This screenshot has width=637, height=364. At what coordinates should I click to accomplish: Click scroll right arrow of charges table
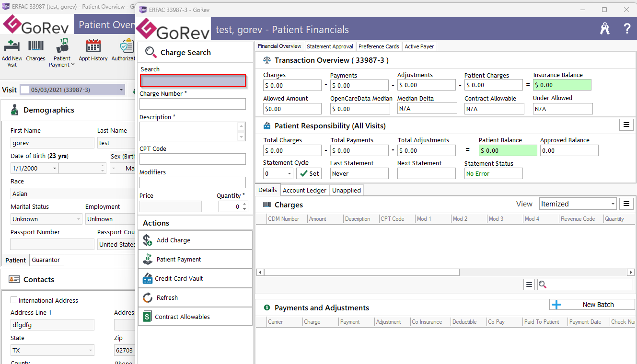tap(631, 272)
